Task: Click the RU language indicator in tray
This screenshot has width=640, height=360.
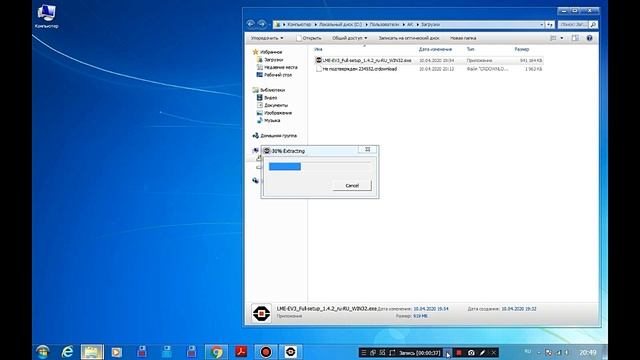Action: click(x=527, y=351)
